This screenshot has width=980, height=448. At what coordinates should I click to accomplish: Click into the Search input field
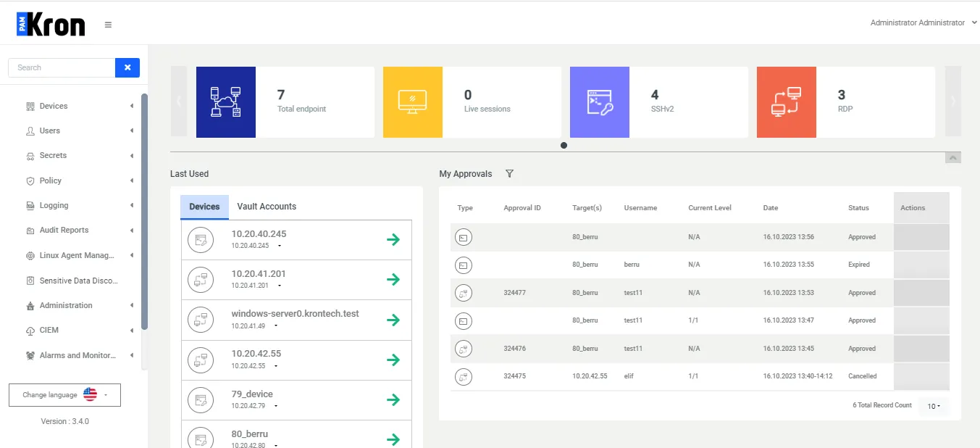[x=62, y=67]
